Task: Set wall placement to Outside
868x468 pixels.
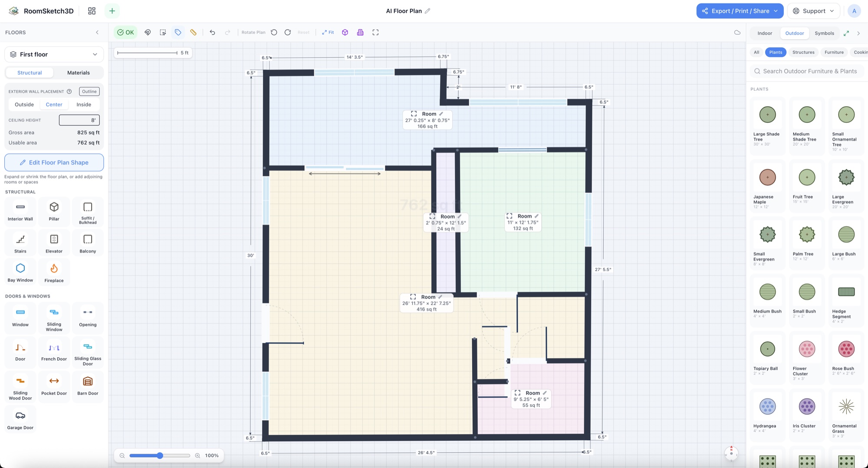Action: click(x=24, y=105)
